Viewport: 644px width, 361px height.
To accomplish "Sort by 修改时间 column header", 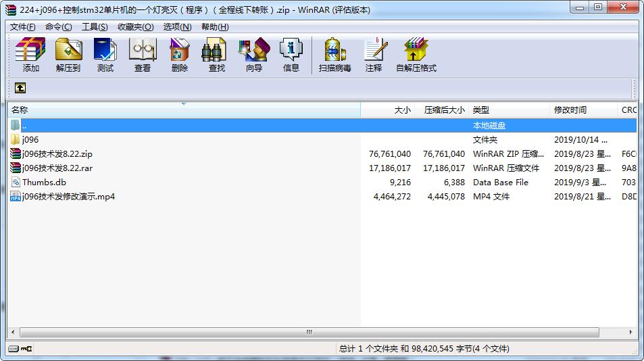I will [x=583, y=110].
